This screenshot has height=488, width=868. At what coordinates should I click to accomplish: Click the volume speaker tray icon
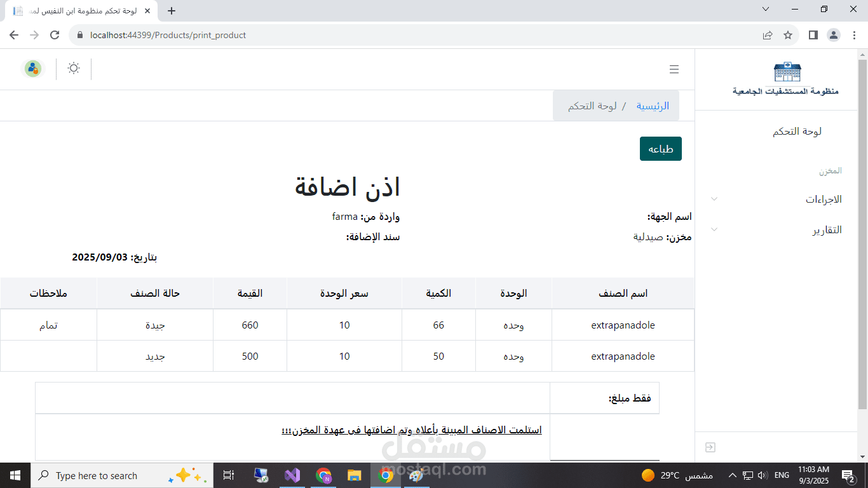(x=763, y=475)
